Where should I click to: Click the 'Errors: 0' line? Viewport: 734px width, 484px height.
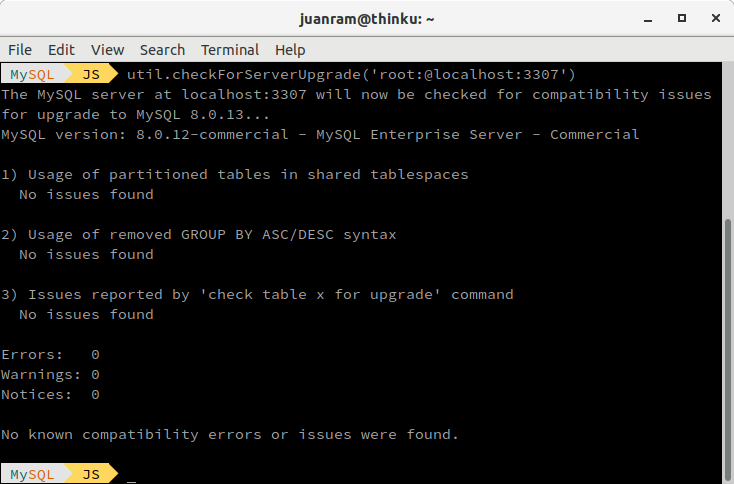(50, 354)
